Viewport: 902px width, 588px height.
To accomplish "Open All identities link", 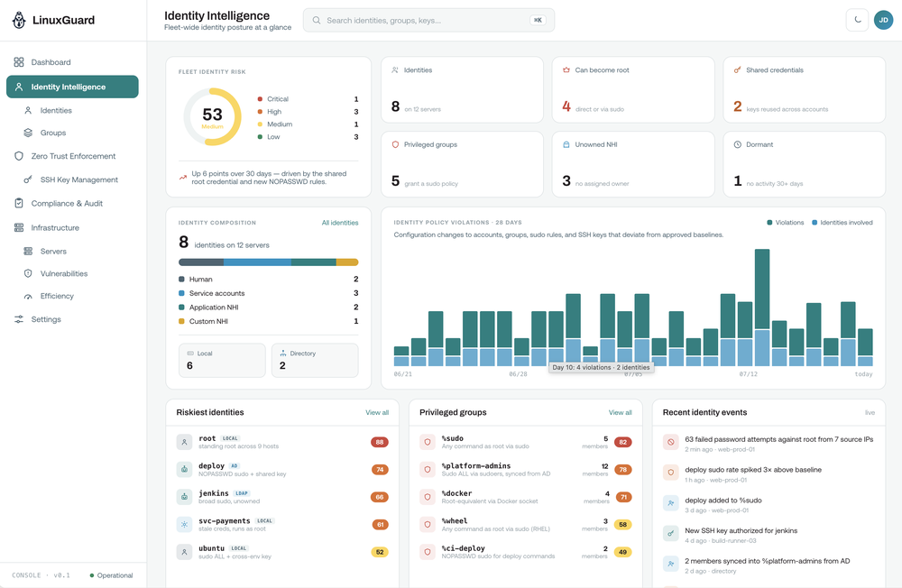I will click(340, 223).
